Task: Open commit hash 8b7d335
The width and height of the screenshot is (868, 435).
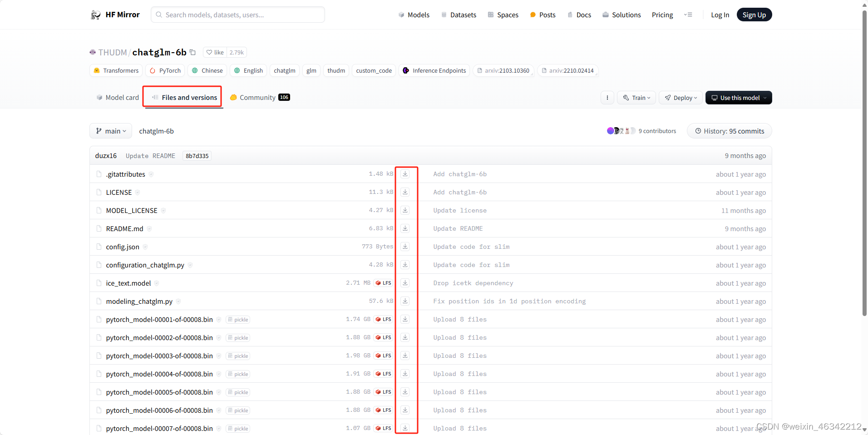Action: coord(197,156)
